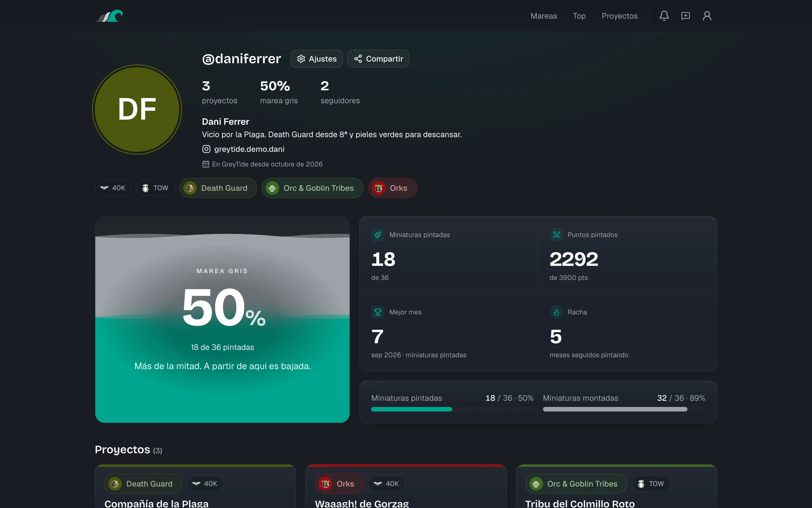
Task: Click the DF profile avatar
Action: click(x=137, y=110)
